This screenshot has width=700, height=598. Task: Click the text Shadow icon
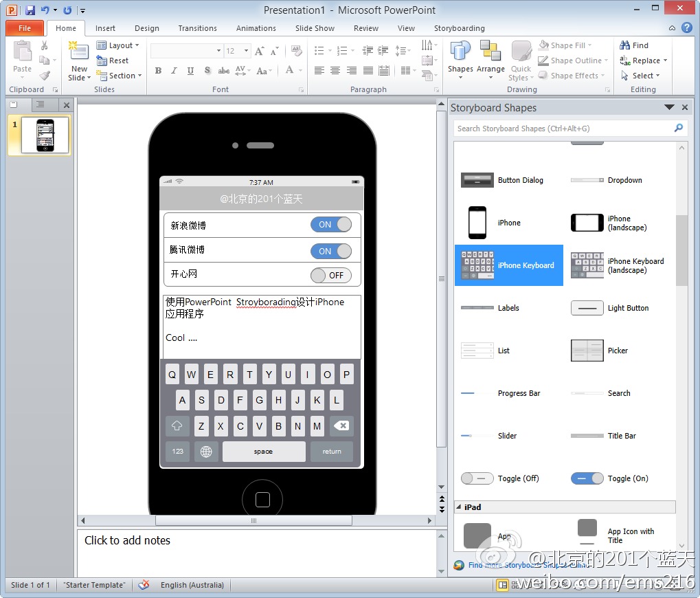tap(207, 71)
